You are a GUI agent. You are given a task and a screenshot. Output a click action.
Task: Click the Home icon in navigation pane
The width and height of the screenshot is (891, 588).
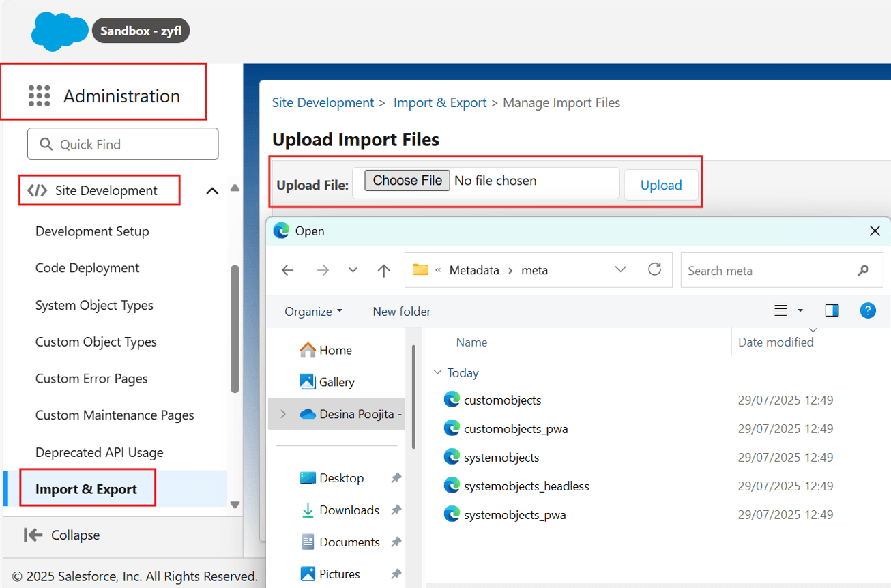coord(308,350)
